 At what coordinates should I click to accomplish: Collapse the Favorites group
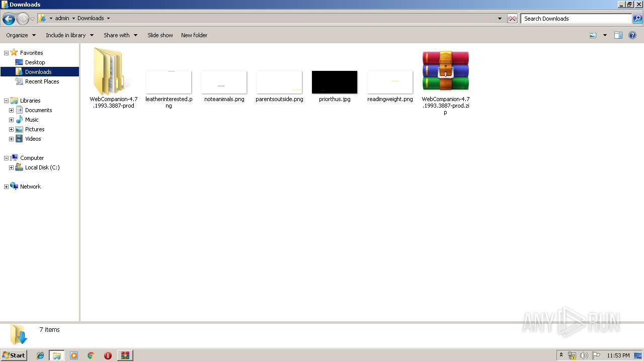(6, 53)
